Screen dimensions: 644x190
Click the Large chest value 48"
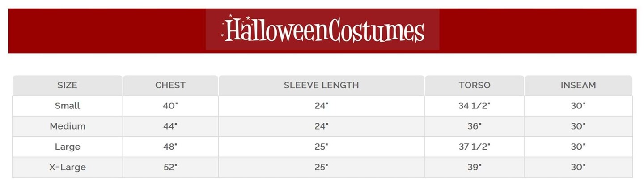(170, 147)
